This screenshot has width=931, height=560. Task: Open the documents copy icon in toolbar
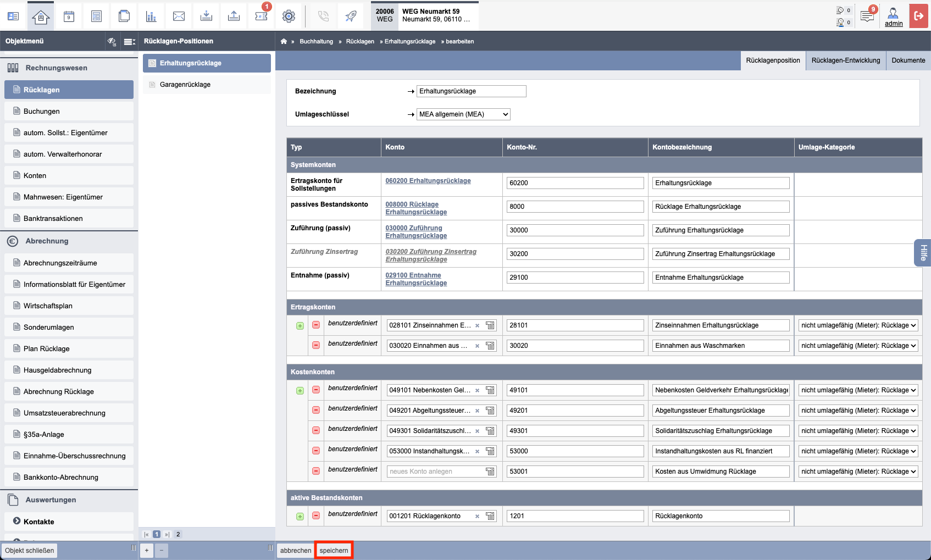click(124, 16)
